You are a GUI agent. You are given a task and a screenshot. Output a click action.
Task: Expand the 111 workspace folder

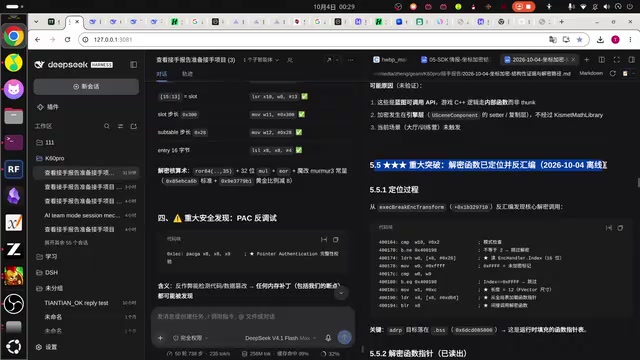pos(45,142)
